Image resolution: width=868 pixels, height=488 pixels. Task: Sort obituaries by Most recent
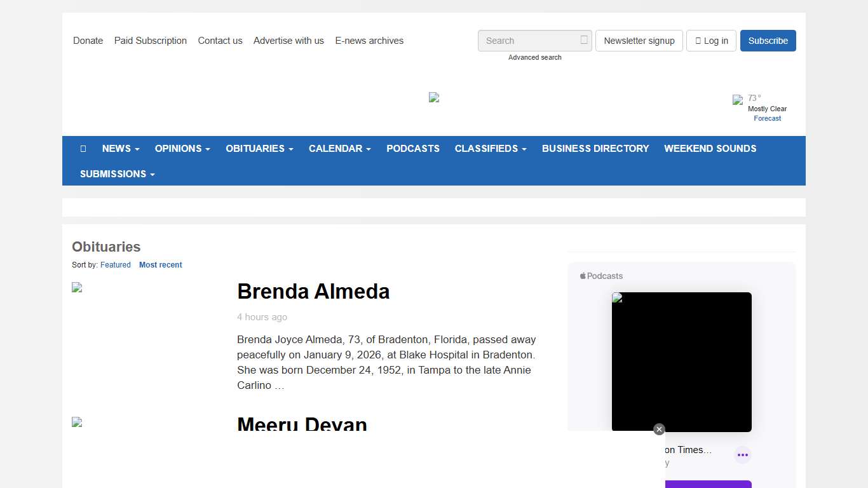coord(160,265)
